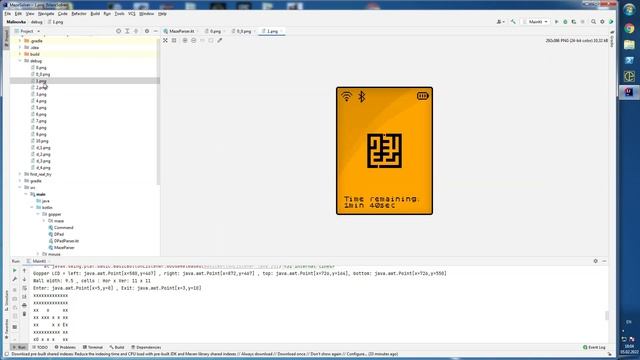
Task: Expand the first_real_try folder
Action: [20, 174]
